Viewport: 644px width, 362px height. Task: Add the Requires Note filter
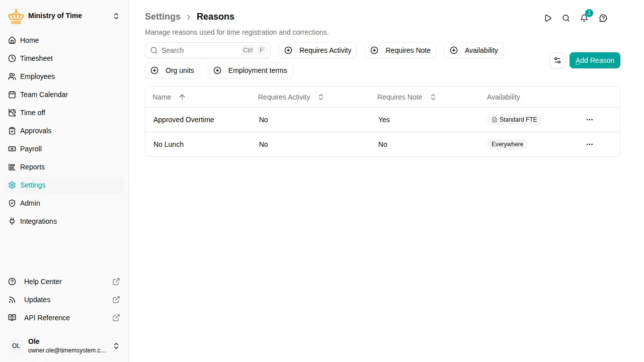coord(400,50)
